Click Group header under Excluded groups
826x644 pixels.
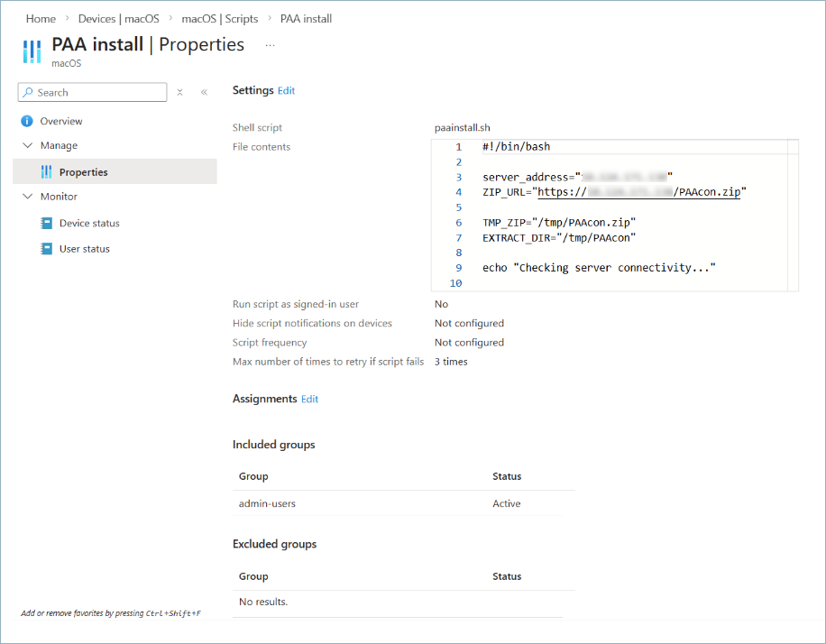coord(253,576)
